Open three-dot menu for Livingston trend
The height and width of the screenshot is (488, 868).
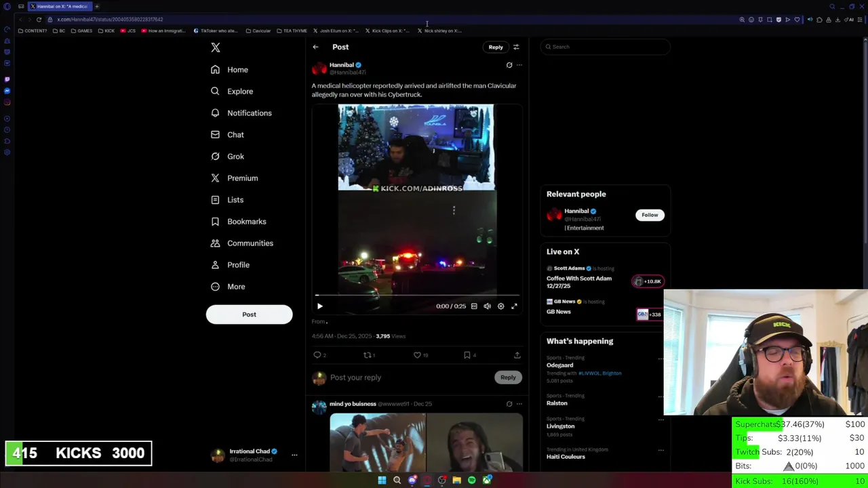click(660, 420)
